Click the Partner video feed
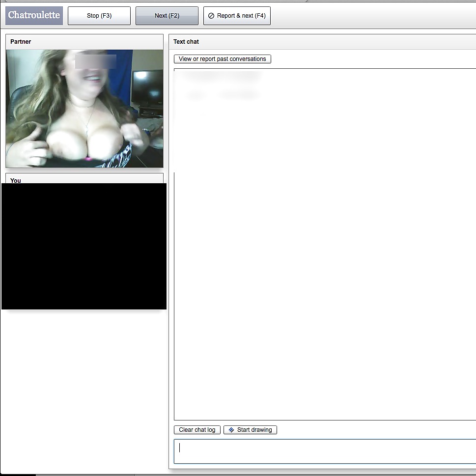The image size is (476, 476). pyautogui.click(x=84, y=108)
